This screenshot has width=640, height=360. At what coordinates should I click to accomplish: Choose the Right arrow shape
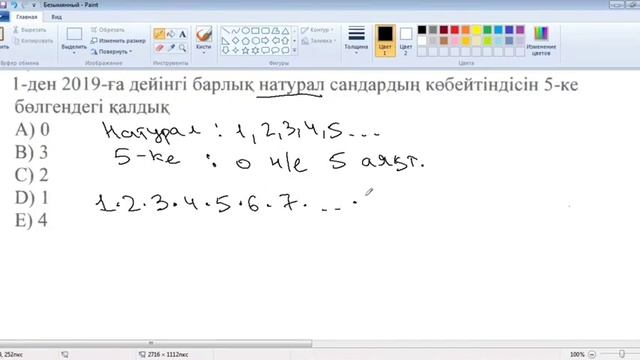point(265,41)
